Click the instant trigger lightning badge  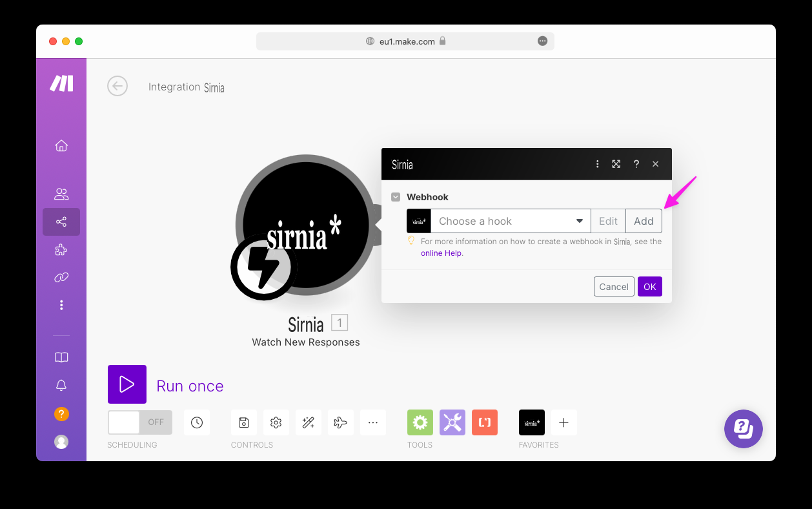click(263, 267)
